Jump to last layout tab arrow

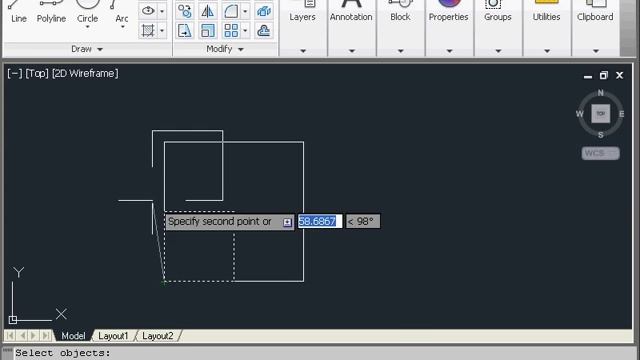point(46,336)
